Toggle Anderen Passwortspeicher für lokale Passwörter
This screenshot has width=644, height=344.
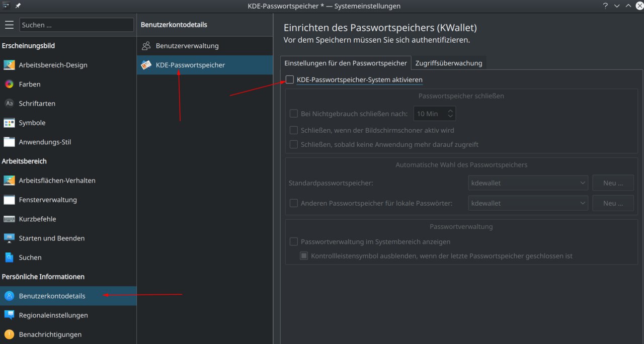coord(294,203)
